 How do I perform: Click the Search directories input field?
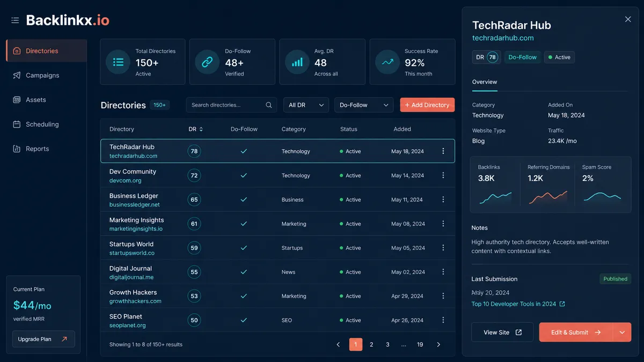tap(231, 105)
